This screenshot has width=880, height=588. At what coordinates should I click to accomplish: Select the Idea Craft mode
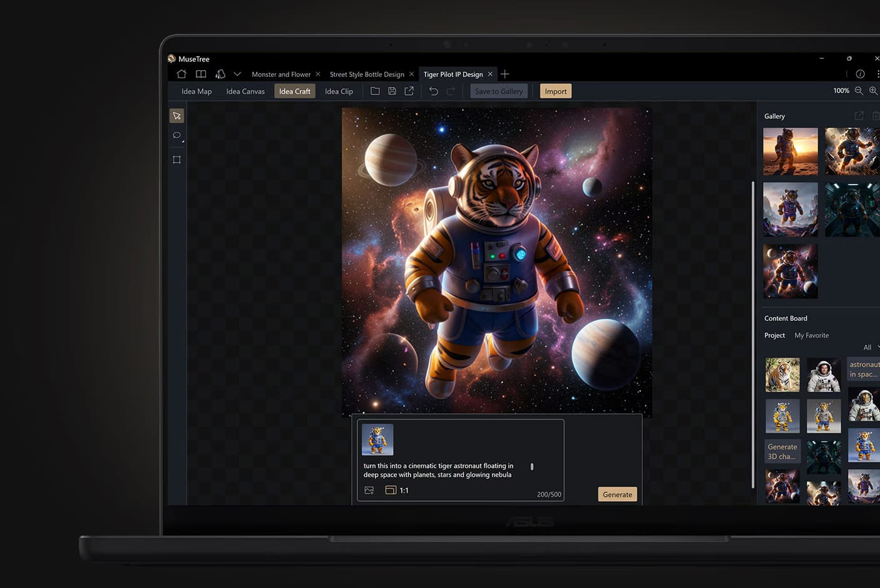coord(295,91)
